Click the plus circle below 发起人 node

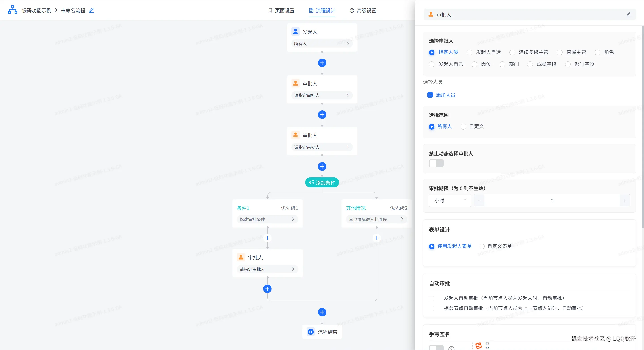click(322, 63)
